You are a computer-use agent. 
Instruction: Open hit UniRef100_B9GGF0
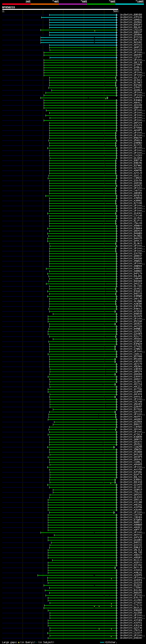point(131,25)
